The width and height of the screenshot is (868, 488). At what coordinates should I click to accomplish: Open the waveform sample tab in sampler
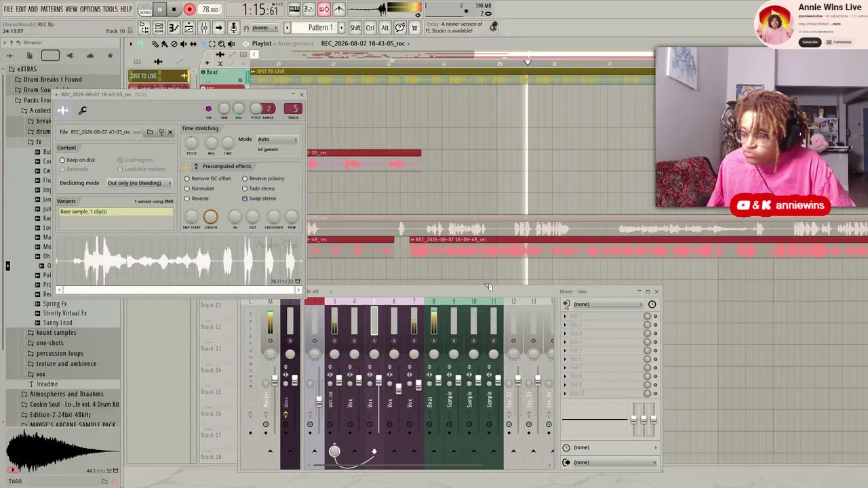coord(63,110)
